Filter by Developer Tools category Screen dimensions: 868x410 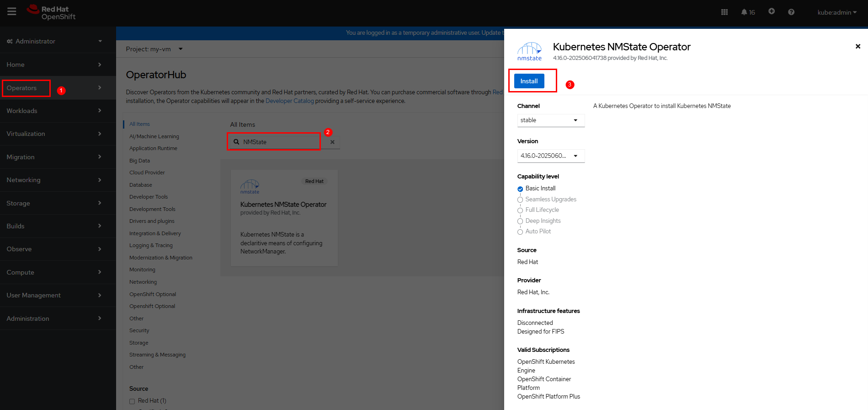coord(149,197)
